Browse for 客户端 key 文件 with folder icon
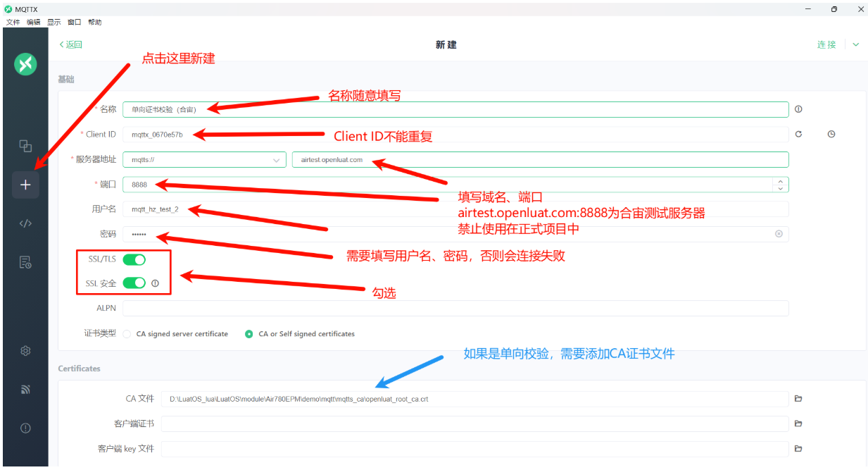The width and height of the screenshot is (868, 470). click(798, 448)
